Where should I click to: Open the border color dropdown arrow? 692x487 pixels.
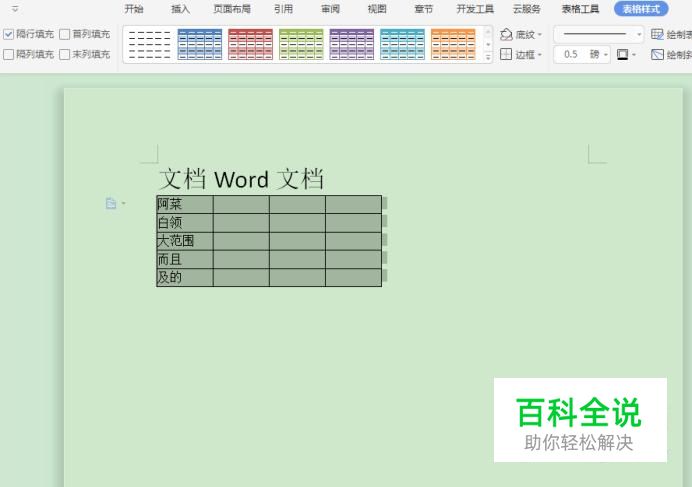634,55
